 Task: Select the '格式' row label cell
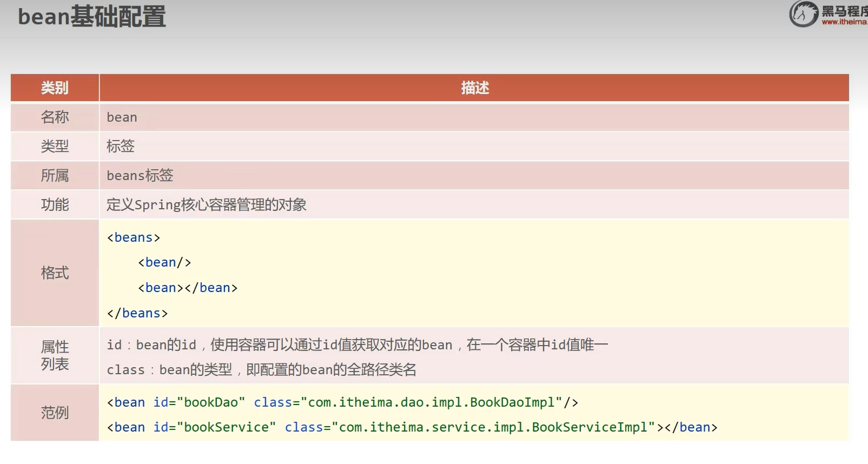tap(55, 273)
